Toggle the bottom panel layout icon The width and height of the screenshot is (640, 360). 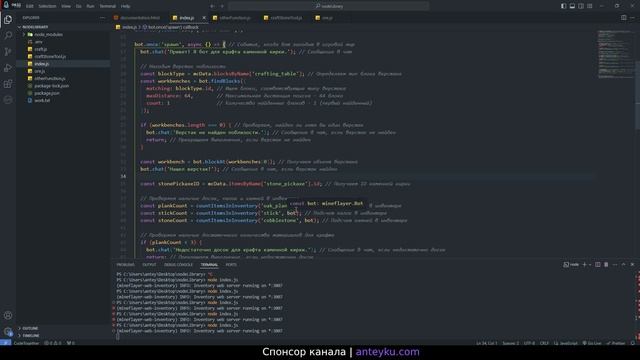tap(572, 6)
